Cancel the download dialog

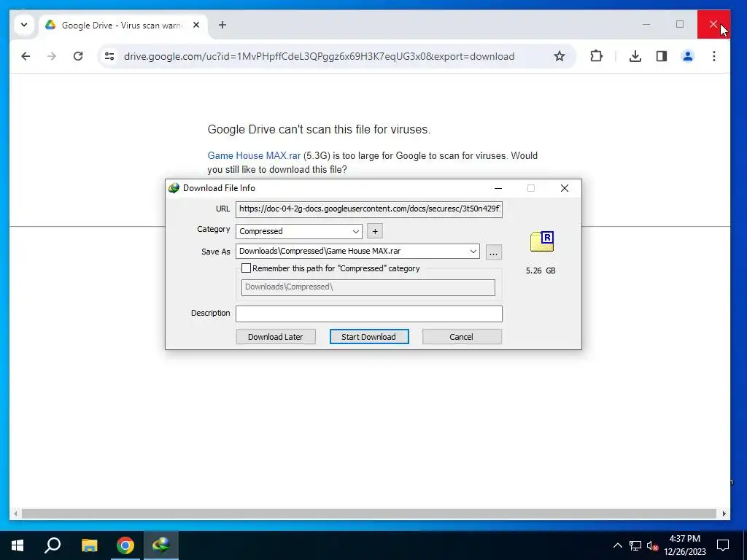pos(461,337)
